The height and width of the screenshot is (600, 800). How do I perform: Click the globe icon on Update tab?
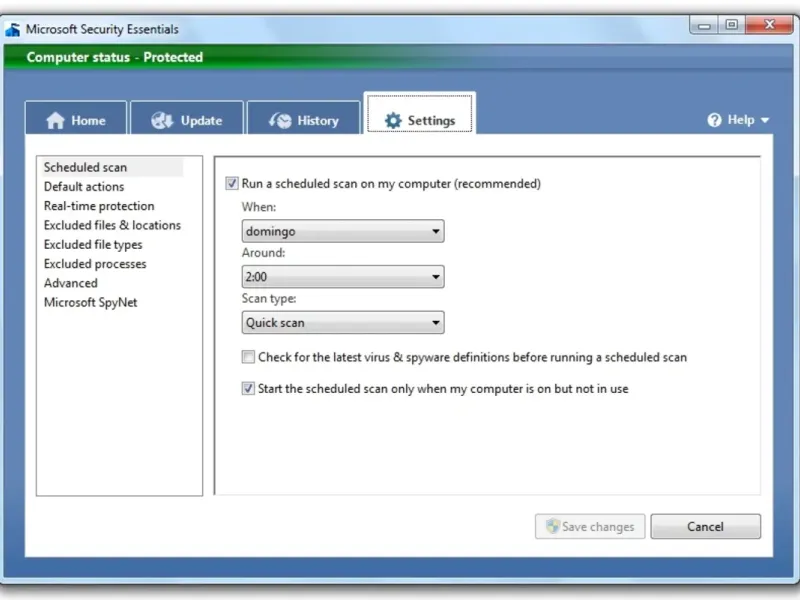pos(162,120)
